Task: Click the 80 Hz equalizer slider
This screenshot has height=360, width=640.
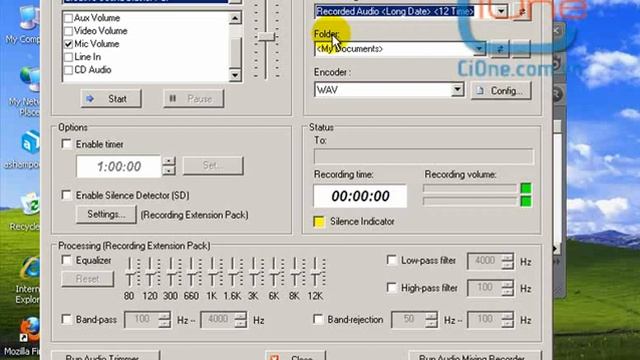Action: [129, 272]
